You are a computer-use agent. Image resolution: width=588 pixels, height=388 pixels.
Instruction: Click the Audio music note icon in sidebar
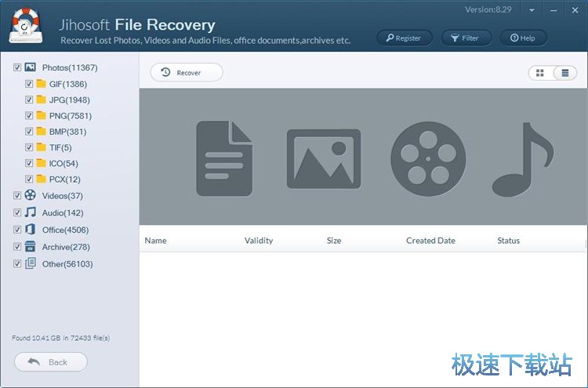coord(31,212)
